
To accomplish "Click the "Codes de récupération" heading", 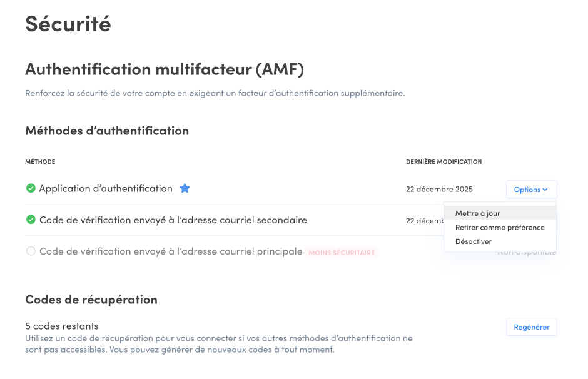I will click(91, 300).
